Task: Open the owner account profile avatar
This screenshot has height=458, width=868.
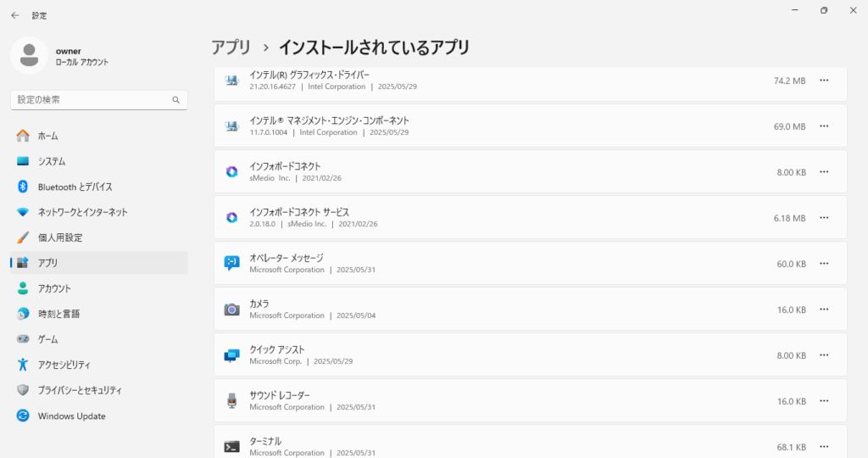Action: (x=30, y=55)
